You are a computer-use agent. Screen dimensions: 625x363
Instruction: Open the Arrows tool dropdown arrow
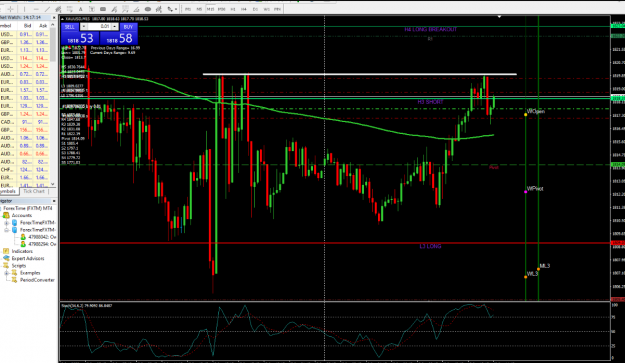tap(176, 9)
